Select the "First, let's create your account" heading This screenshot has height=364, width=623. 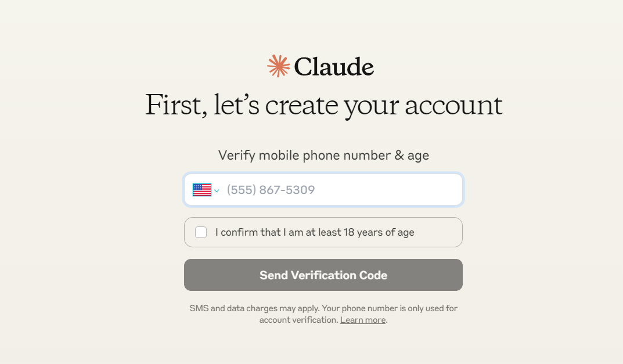tap(323, 105)
